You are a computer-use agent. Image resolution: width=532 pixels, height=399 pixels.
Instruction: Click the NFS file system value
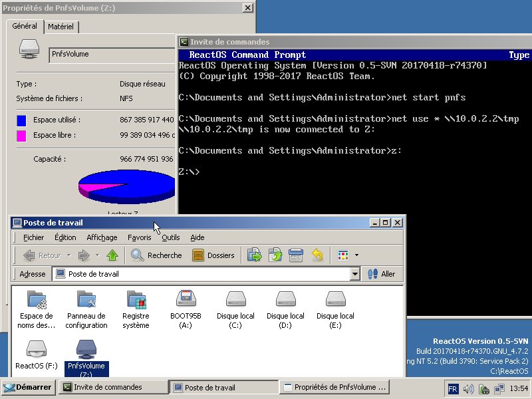coord(126,98)
